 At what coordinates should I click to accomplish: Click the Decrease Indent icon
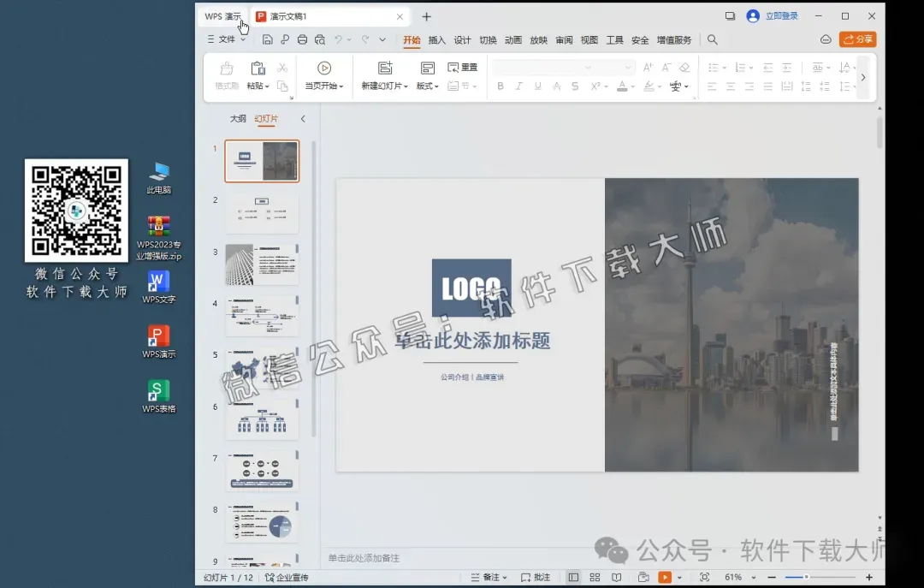coord(767,68)
